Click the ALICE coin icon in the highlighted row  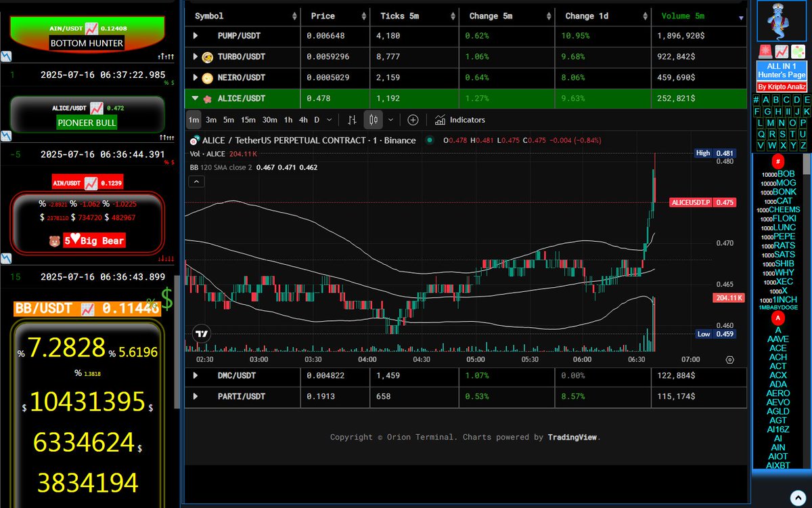coord(207,98)
